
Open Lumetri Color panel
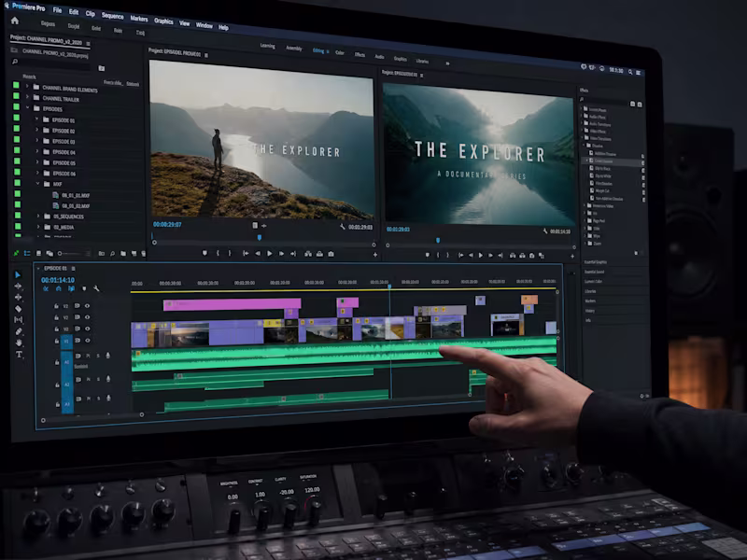point(593,282)
